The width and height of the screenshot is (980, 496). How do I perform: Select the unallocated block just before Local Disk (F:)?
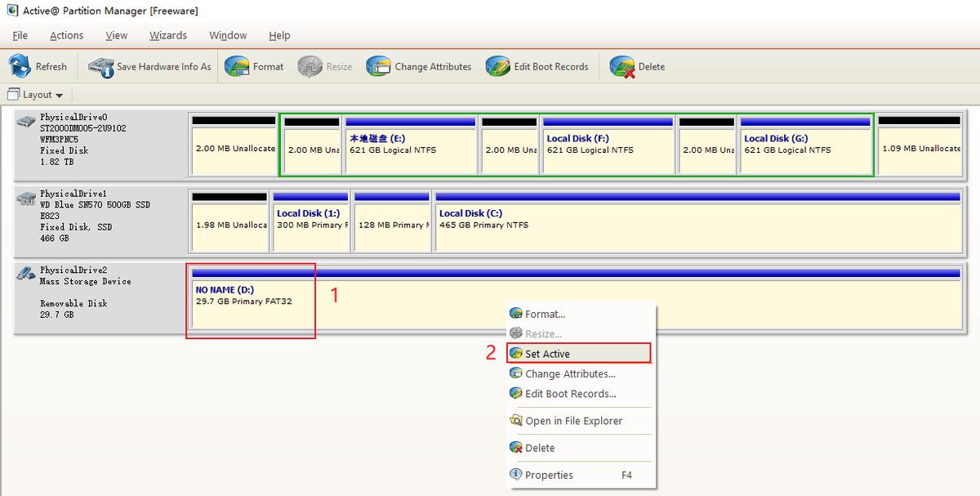[510, 145]
